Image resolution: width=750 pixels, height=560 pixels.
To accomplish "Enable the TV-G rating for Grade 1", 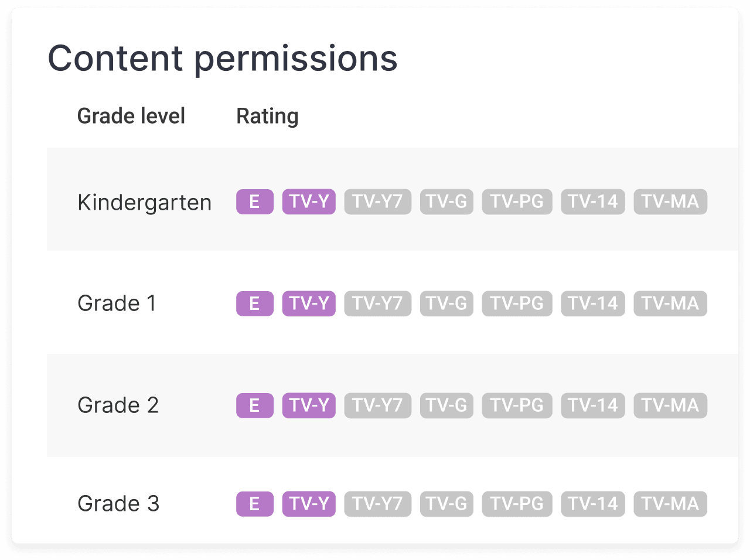I will tap(446, 303).
